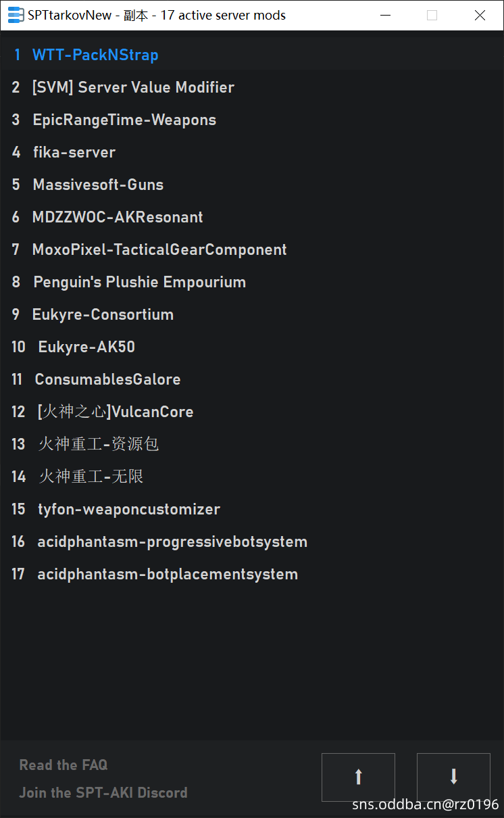Select MDZZWOC-AKResonant mod
504x818 pixels.
pyautogui.click(x=252, y=217)
